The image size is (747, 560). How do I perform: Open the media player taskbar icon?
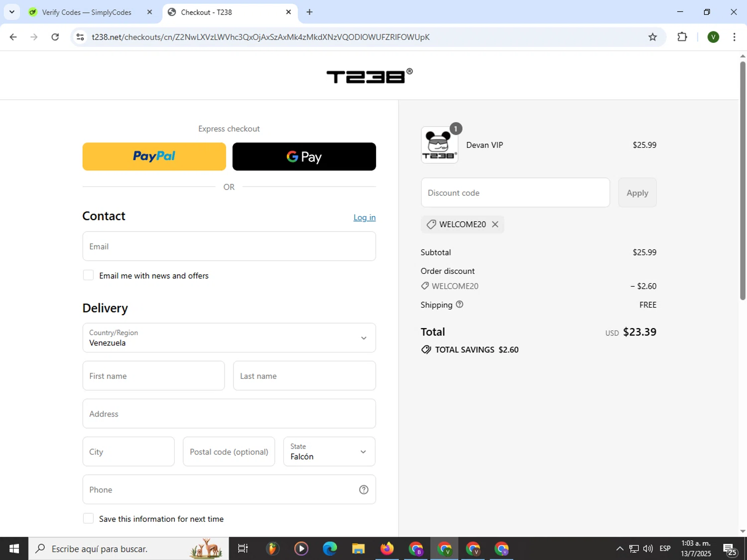(x=301, y=549)
